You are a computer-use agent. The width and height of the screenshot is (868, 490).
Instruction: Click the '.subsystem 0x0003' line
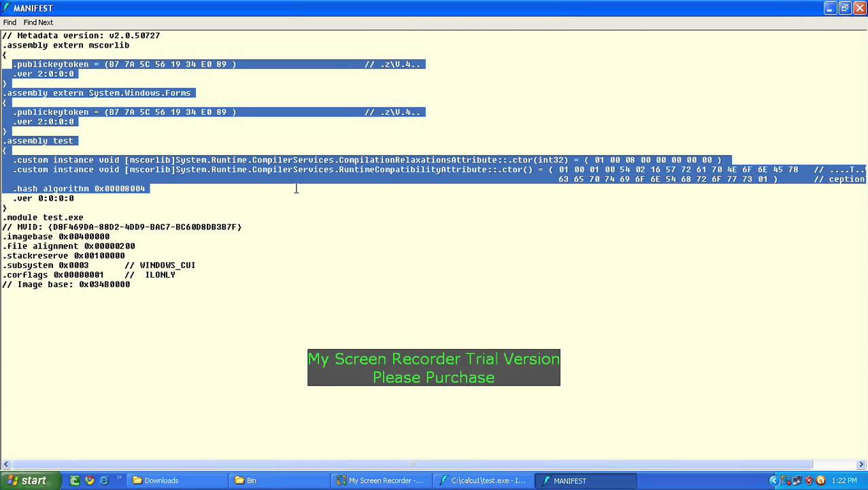[x=99, y=265]
